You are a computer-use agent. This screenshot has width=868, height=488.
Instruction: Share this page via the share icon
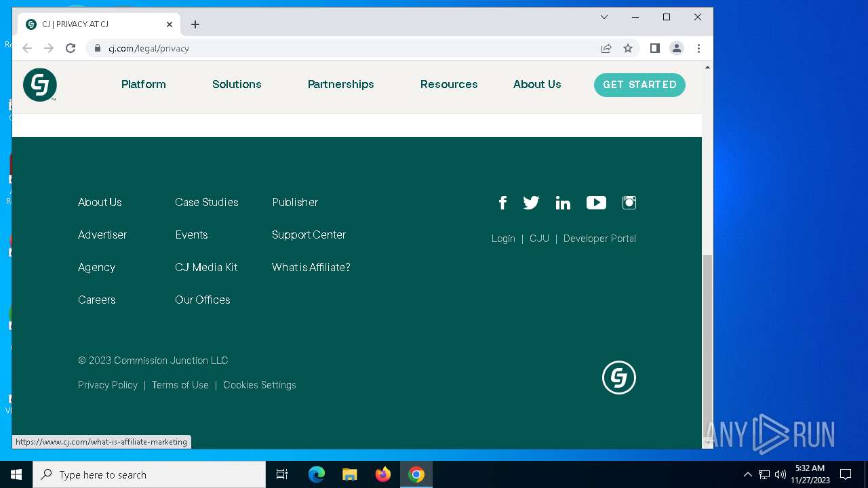click(606, 48)
